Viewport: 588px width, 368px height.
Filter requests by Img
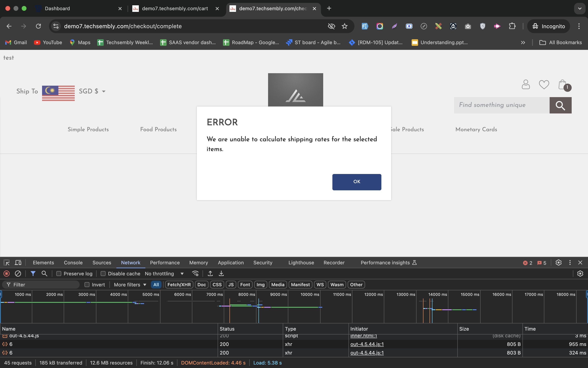click(x=261, y=285)
